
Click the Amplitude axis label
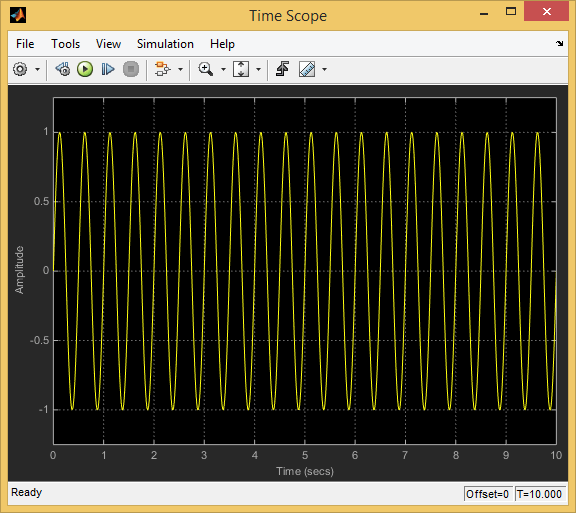point(19,270)
